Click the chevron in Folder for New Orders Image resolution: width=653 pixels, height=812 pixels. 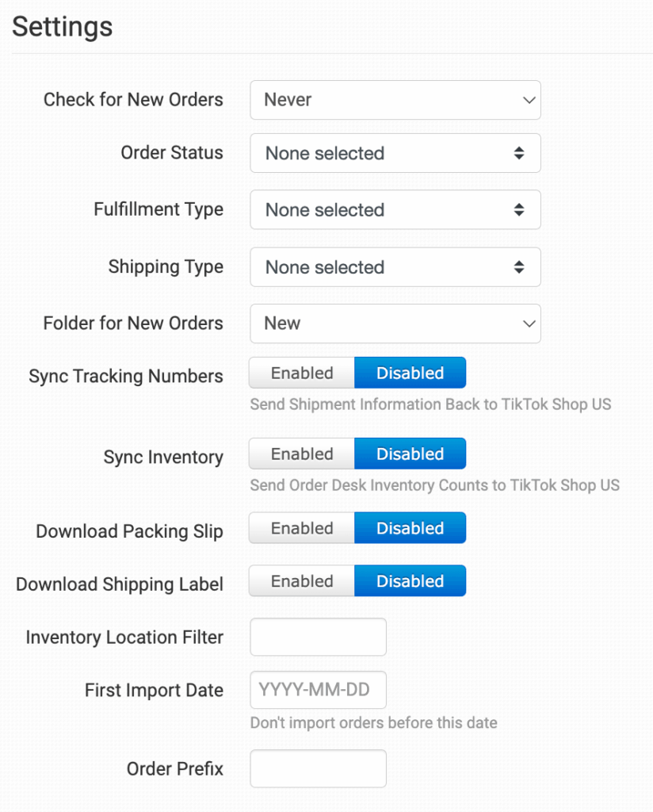tap(529, 324)
